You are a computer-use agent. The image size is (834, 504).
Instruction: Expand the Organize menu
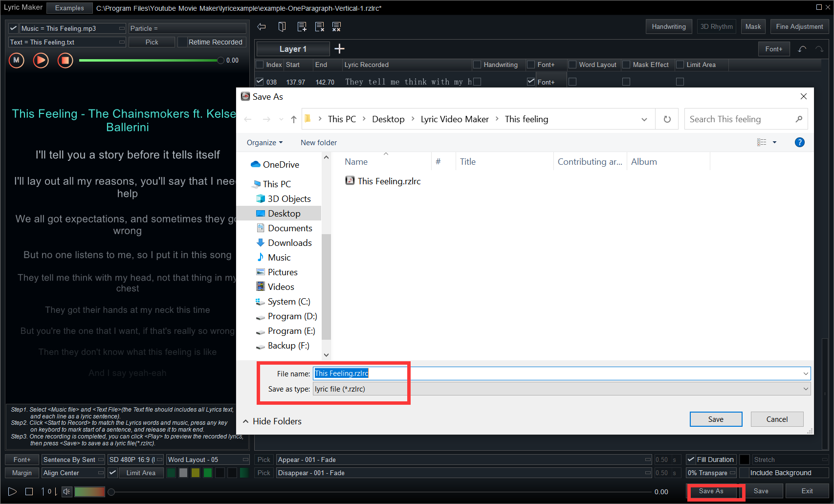(x=264, y=143)
